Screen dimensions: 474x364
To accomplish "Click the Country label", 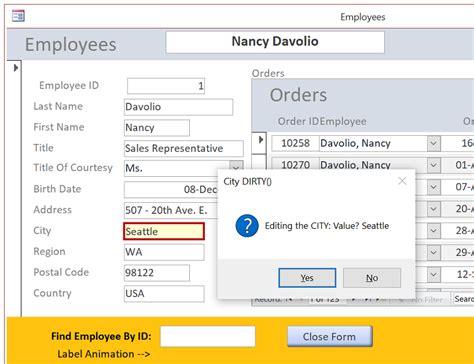I will (x=52, y=293).
